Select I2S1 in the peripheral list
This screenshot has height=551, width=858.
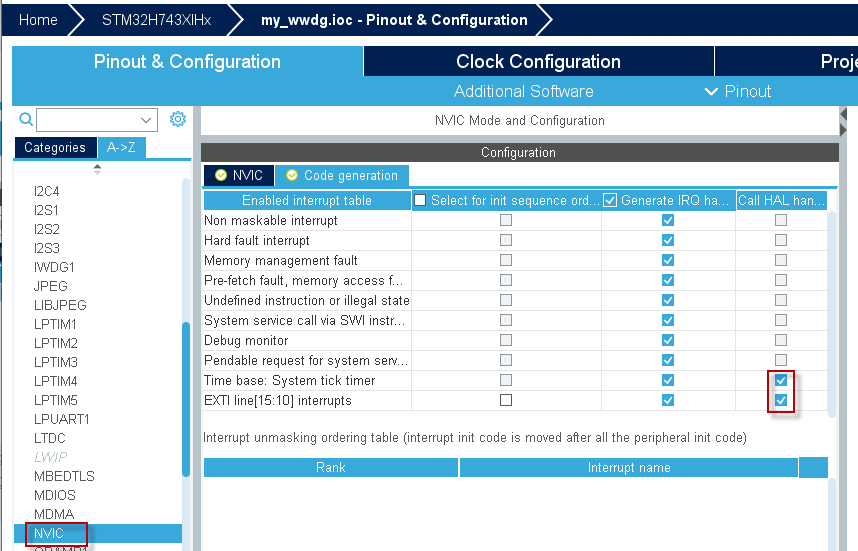46,210
